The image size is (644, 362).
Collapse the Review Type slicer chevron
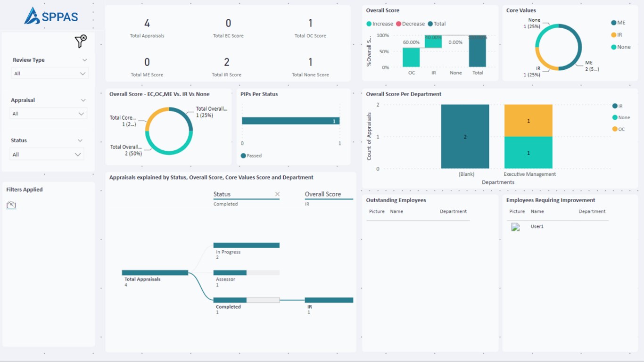84,60
